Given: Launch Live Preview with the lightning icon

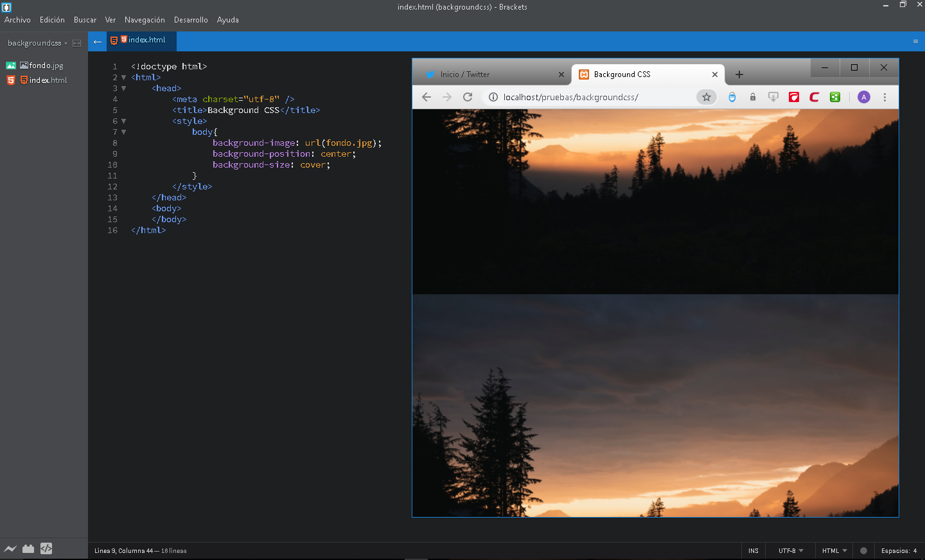Looking at the screenshot, I should (10, 548).
